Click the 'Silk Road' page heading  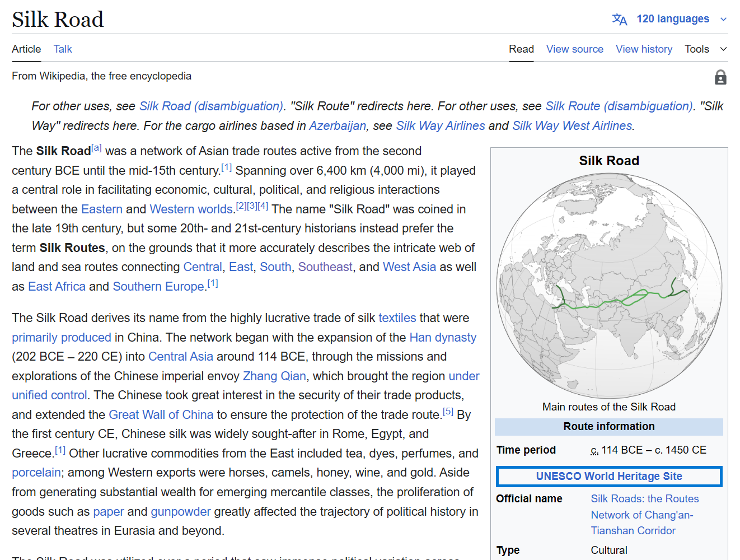pos(58,20)
